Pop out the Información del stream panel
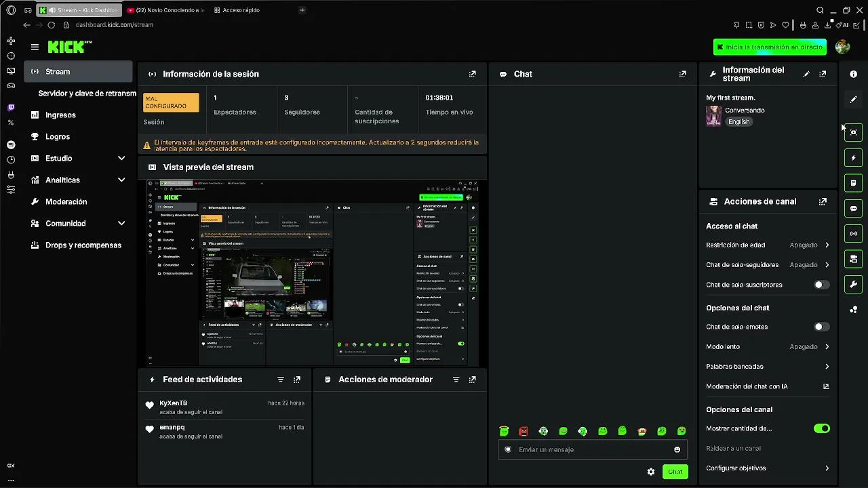 point(823,74)
